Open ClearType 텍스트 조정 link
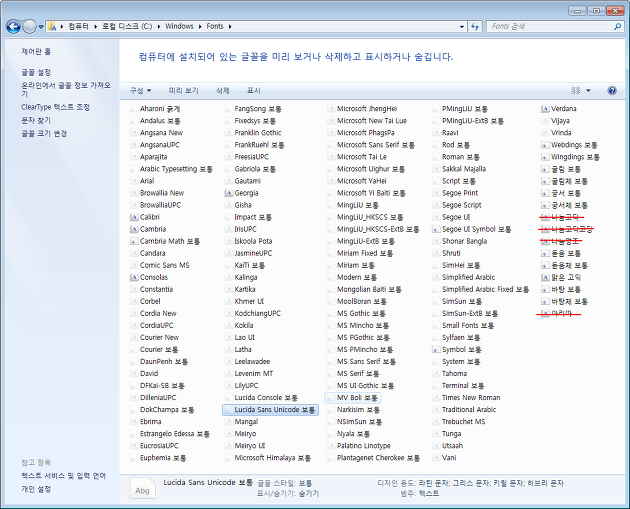 (55, 107)
